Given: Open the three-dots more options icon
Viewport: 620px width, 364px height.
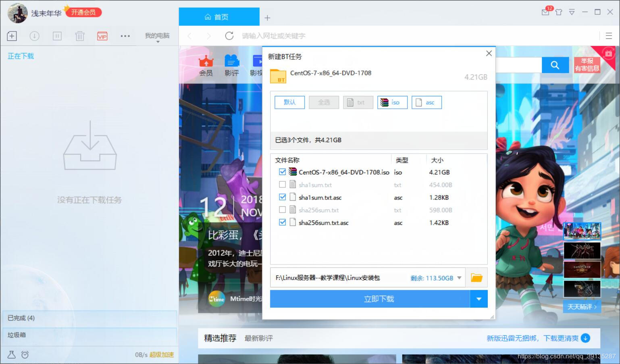Looking at the screenshot, I should click(125, 36).
